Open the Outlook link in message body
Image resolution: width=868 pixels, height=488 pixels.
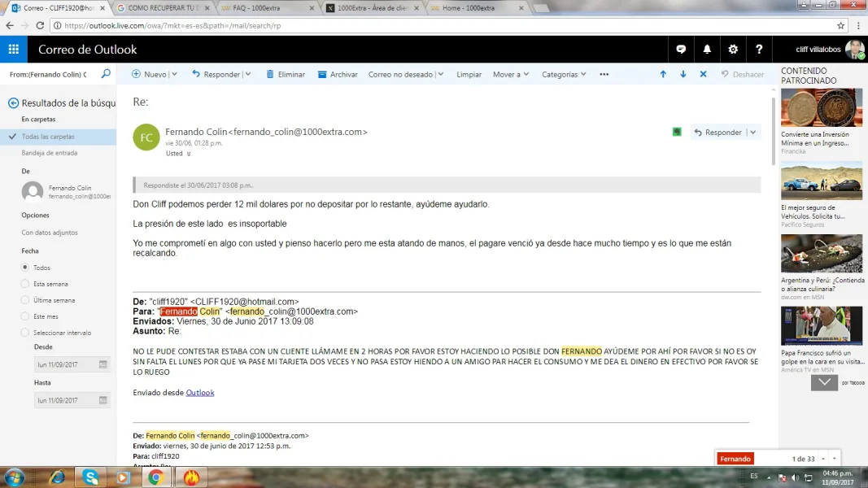pos(200,392)
